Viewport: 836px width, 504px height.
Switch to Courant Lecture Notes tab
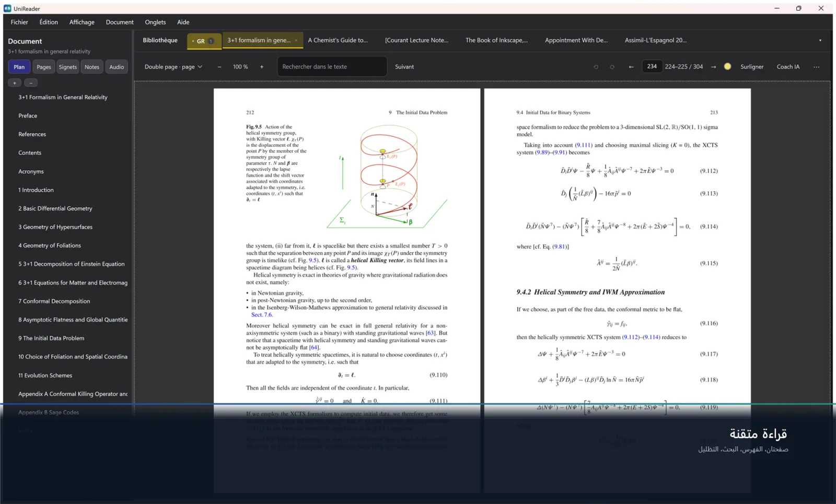(x=416, y=40)
